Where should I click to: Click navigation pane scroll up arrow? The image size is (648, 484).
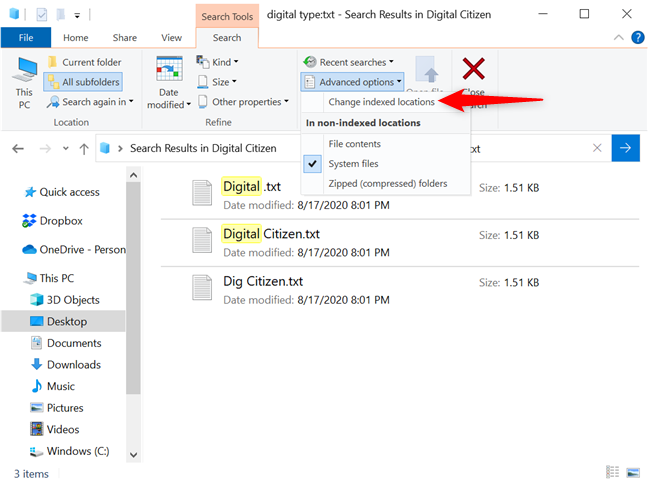click(x=133, y=175)
